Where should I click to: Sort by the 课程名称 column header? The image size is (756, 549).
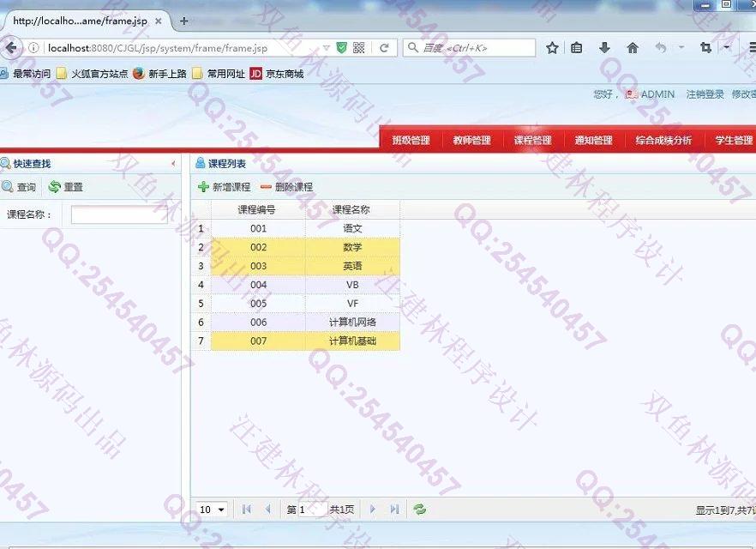tap(351, 209)
